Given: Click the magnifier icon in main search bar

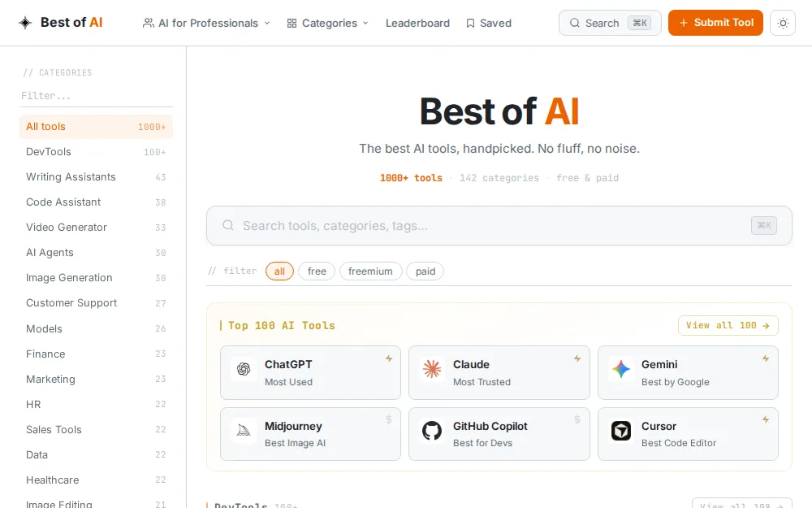Looking at the screenshot, I should [x=228, y=225].
